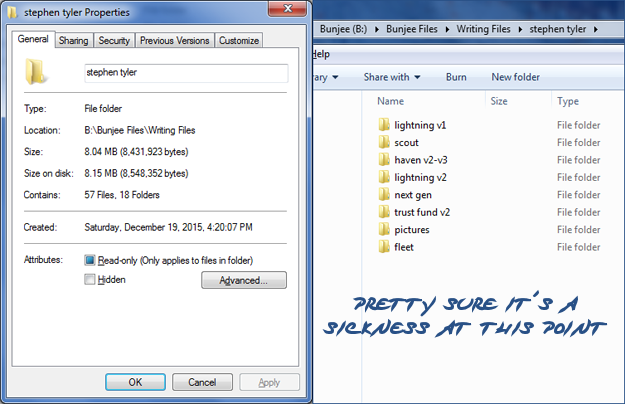
Task: Switch to the Sharing tab
Action: click(73, 41)
